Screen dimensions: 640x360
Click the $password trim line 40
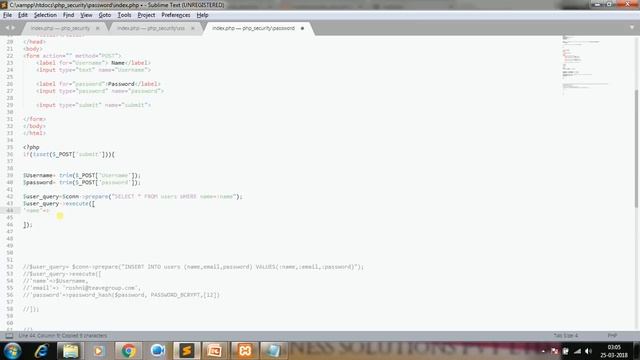(x=82, y=182)
